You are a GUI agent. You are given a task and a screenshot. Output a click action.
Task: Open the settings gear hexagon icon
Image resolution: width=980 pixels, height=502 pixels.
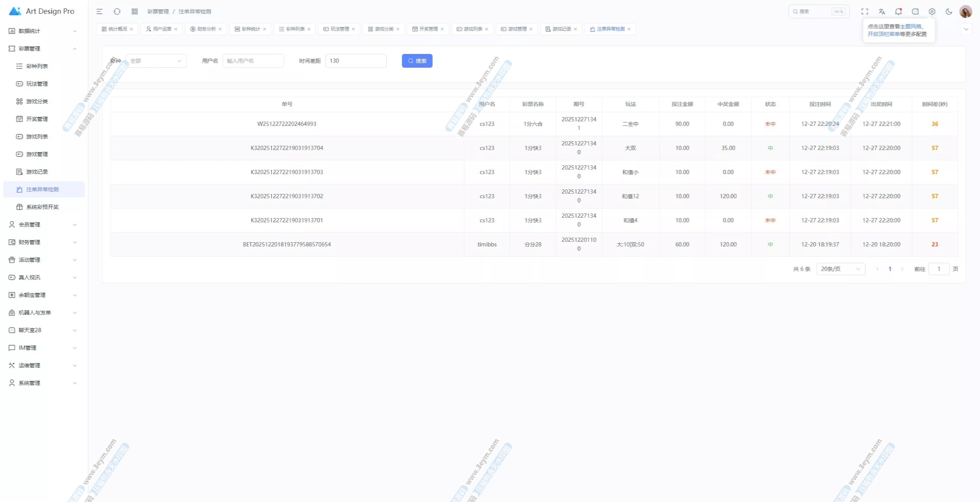[932, 11]
